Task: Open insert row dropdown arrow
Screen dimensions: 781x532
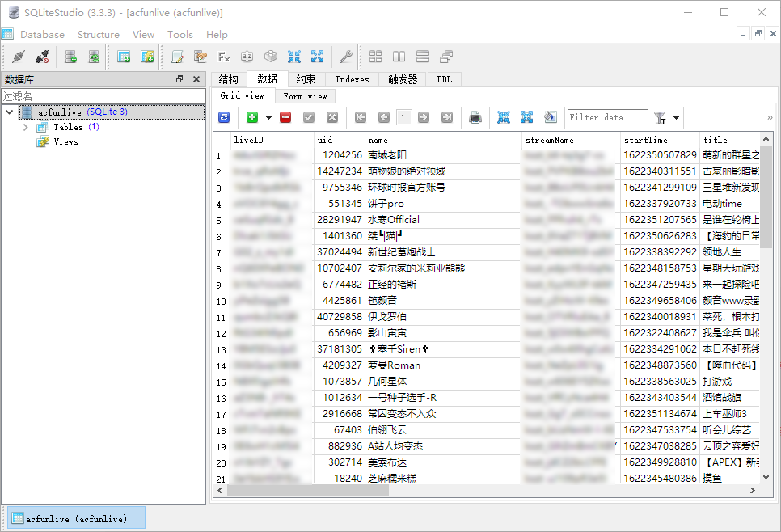Action: coord(268,118)
